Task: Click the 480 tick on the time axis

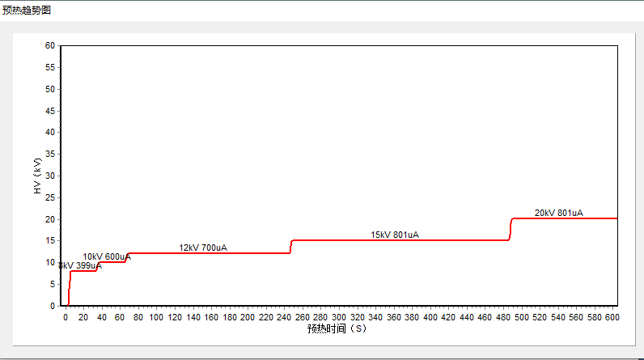Action: tap(502, 317)
